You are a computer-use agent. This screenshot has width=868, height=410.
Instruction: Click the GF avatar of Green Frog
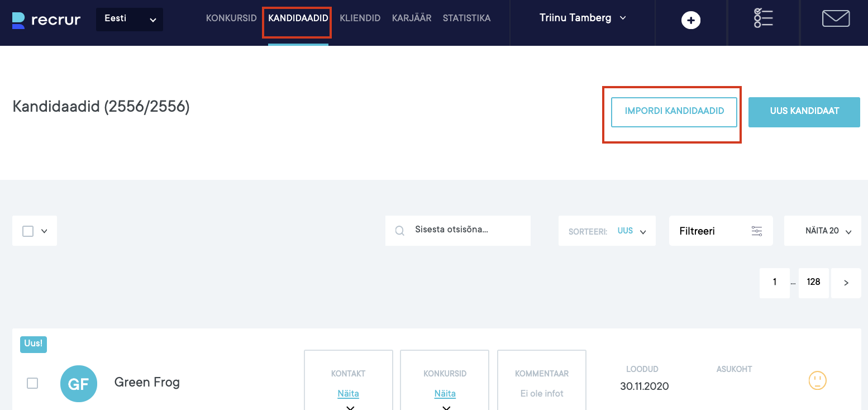pos(79,383)
